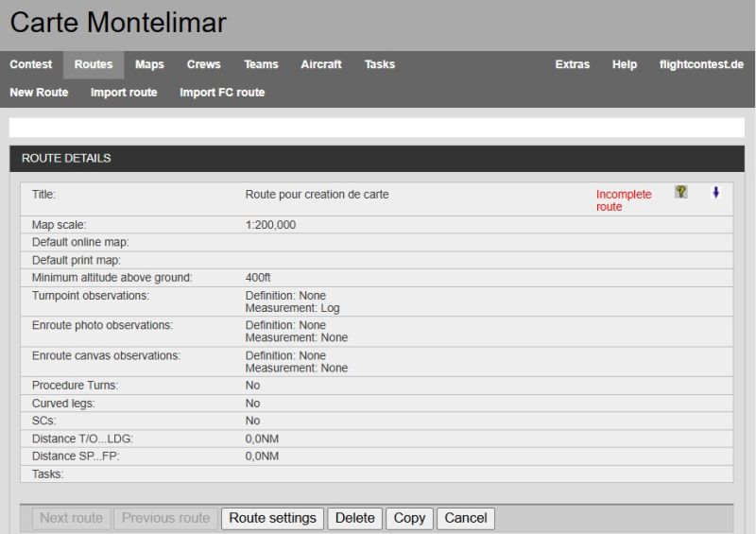The height and width of the screenshot is (534, 756).
Task: Visit the flightcontest.de link
Action: [701, 64]
